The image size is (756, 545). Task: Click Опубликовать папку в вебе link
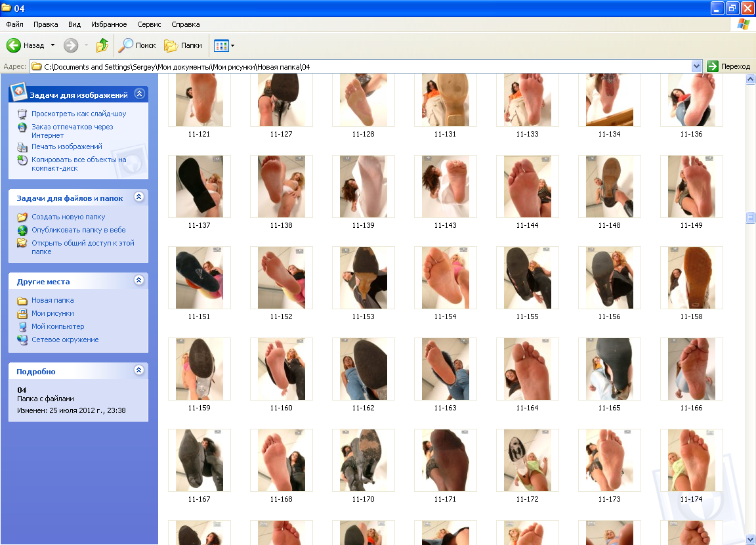click(79, 230)
